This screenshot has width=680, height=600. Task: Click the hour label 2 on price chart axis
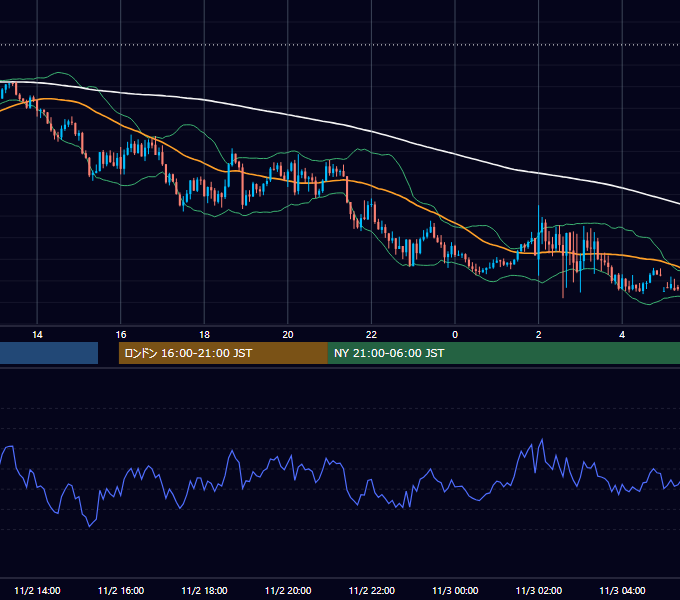pyautogui.click(x=539, y=335)
